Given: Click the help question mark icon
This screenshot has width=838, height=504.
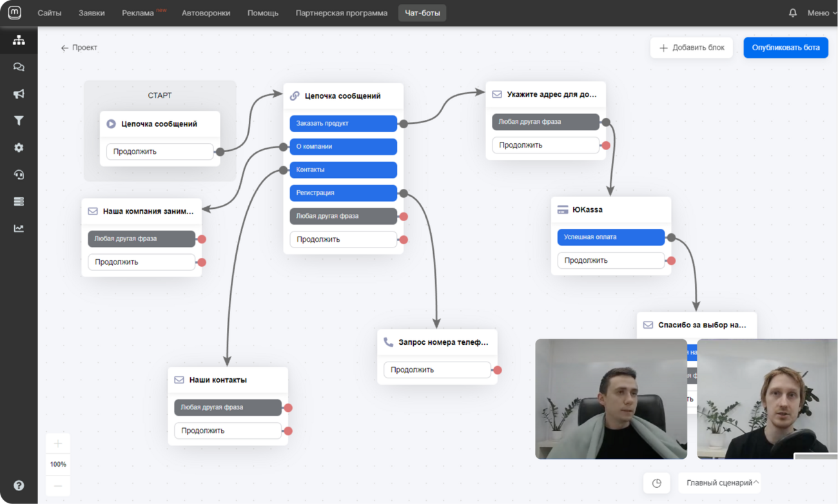Looking at the screenshot, I should 19,485.
